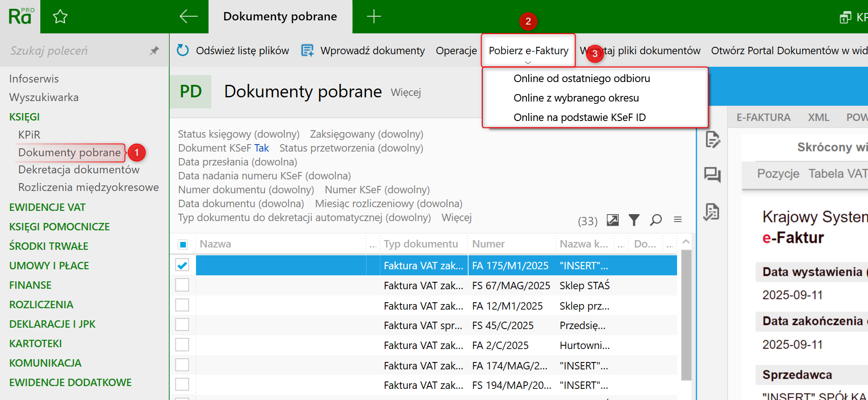Click the refresh file list icon

pos(183,50)
